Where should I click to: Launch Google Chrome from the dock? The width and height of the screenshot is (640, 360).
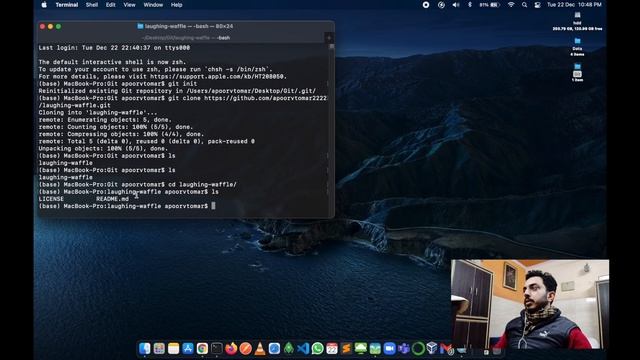point(202,349)
